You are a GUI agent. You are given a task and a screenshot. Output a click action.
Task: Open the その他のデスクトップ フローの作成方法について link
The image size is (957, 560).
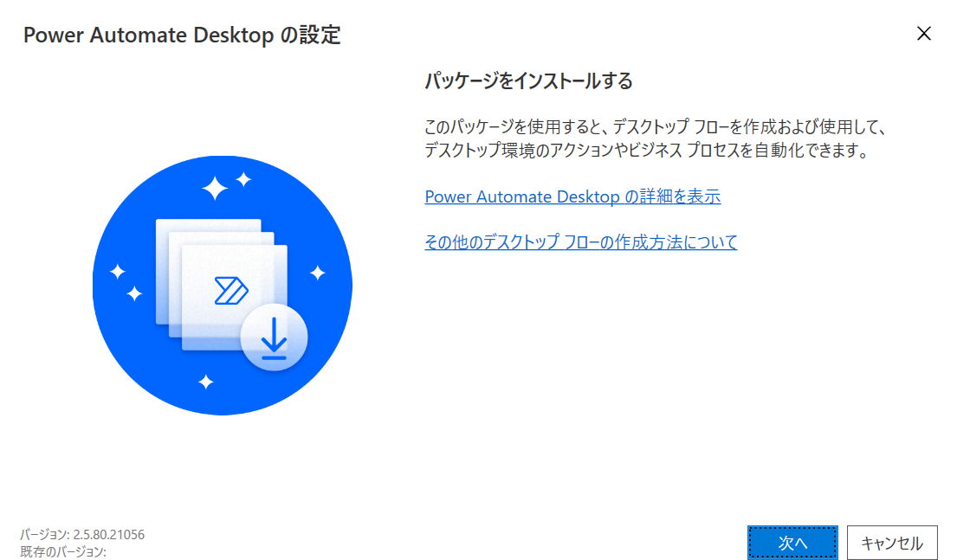581,241
